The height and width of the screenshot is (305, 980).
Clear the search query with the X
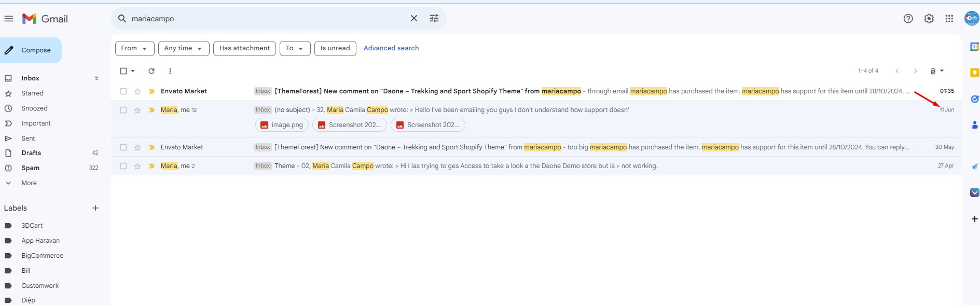(x=414, y=19)
